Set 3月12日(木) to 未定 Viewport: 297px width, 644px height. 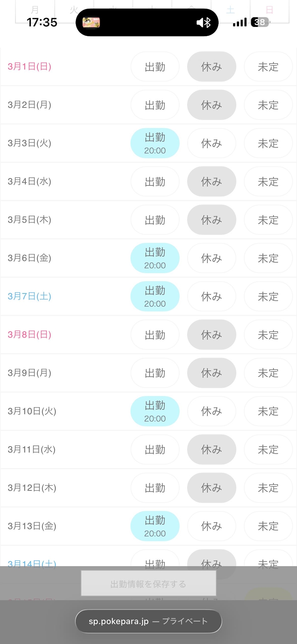[268, 488]
